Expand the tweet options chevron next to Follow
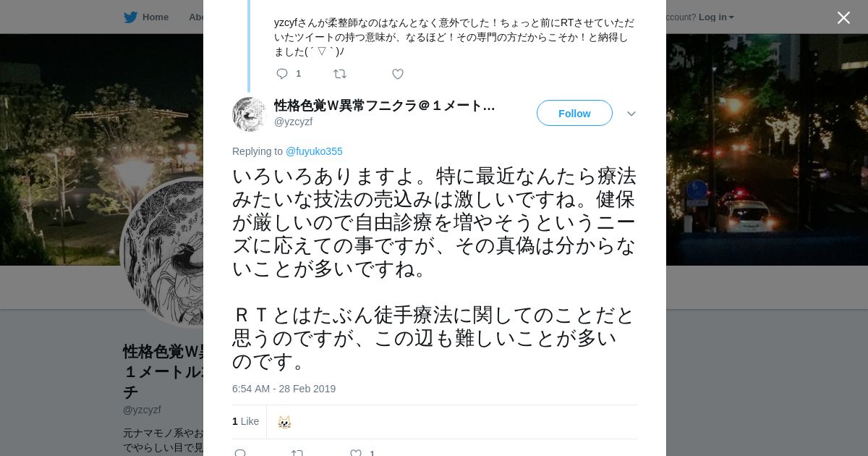 [x=631, y=114]
